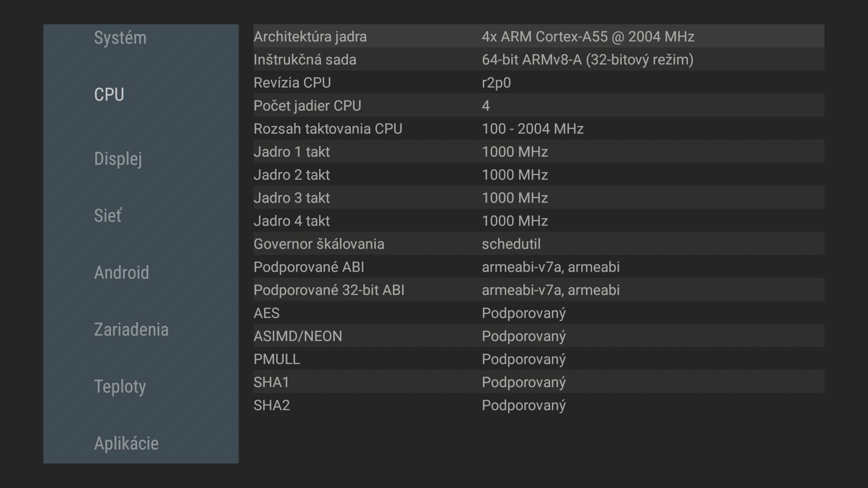The image size is (868, 488).
Task: Click Podporovaný value in PMULL row
Action: click(x=524, y=360)
